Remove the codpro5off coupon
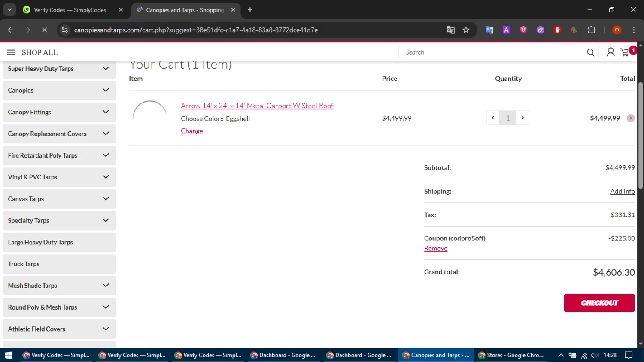This screenshot has height=362, width=644. 436,248
